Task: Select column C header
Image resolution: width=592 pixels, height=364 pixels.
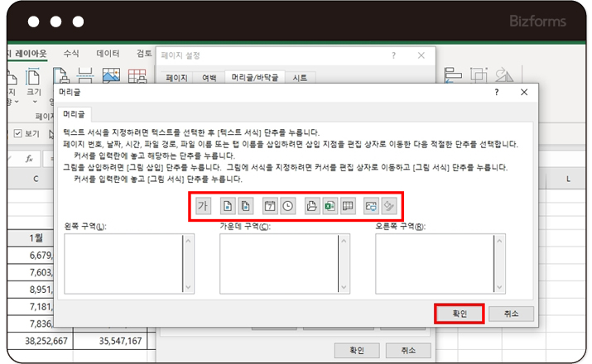Action: (x=36, y=180)
